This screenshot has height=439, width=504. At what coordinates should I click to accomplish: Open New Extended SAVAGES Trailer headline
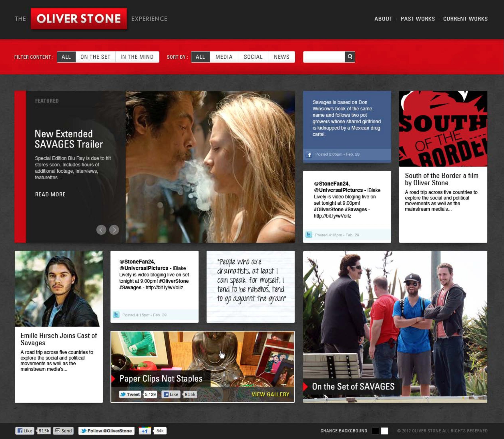69,139
